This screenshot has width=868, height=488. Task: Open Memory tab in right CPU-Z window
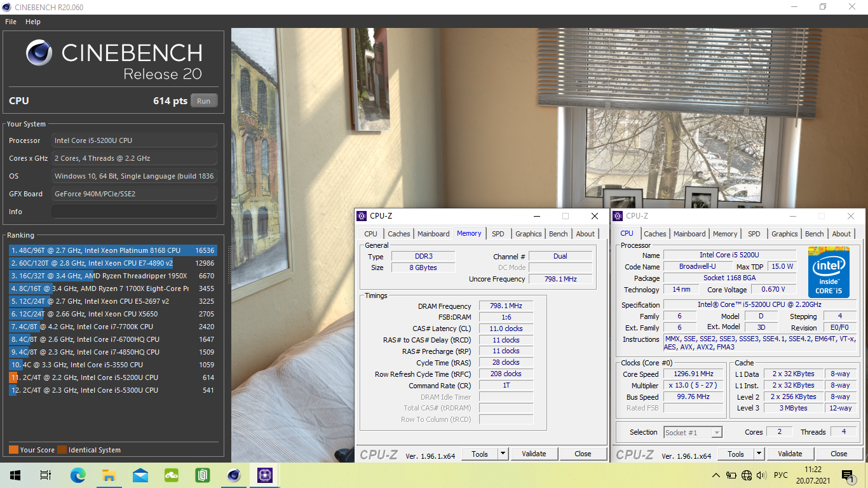coord(725,234)
